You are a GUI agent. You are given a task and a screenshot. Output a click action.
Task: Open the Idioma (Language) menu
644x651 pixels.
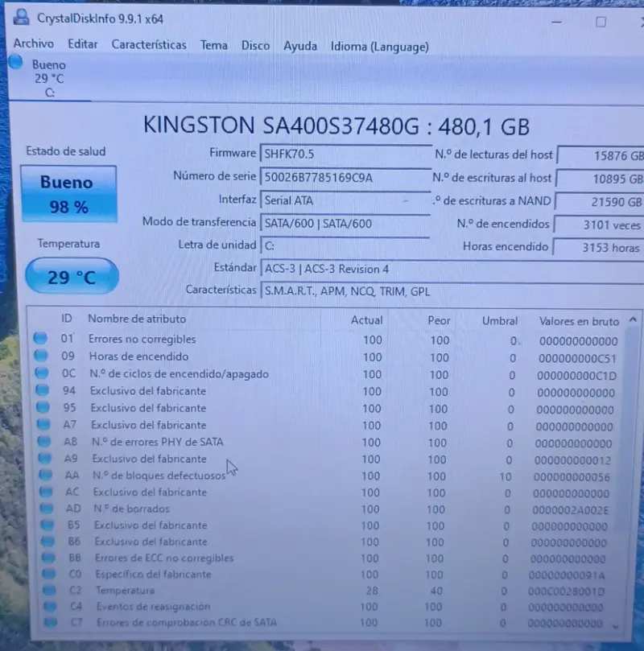[379, 47]
